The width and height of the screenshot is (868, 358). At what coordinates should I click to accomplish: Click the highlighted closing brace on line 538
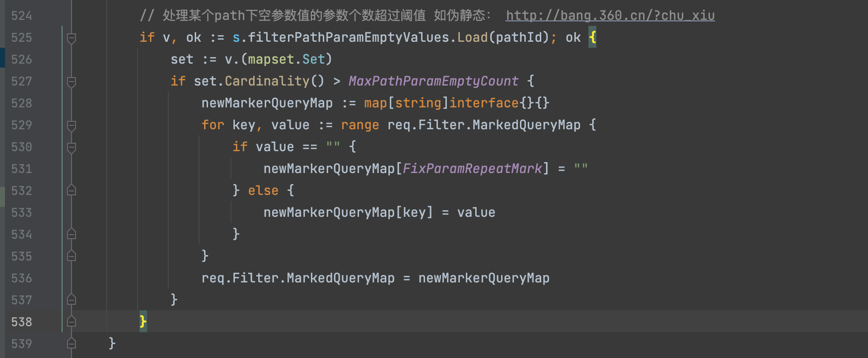click(x=143, y=322)
